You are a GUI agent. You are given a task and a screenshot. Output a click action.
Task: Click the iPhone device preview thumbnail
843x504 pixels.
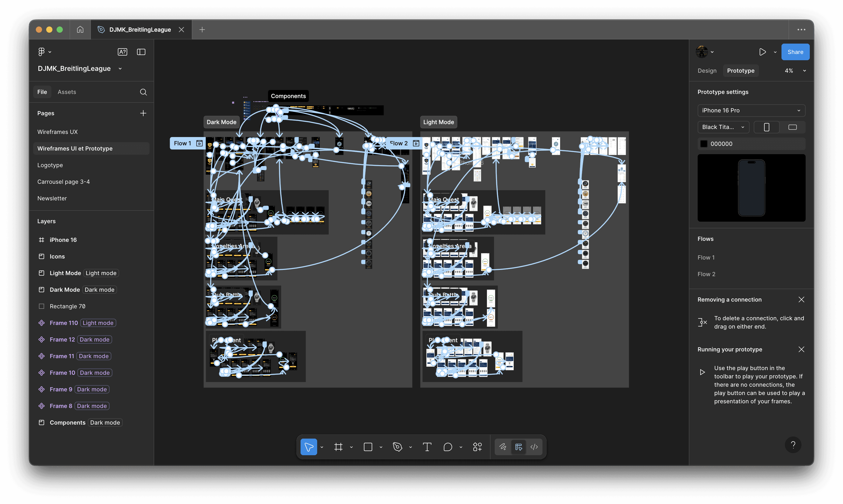[x=751, y=188]
